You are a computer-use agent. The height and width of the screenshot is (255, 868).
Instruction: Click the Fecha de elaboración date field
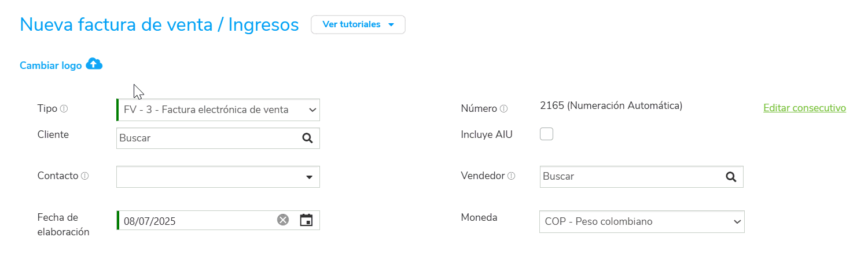point(197,221)
